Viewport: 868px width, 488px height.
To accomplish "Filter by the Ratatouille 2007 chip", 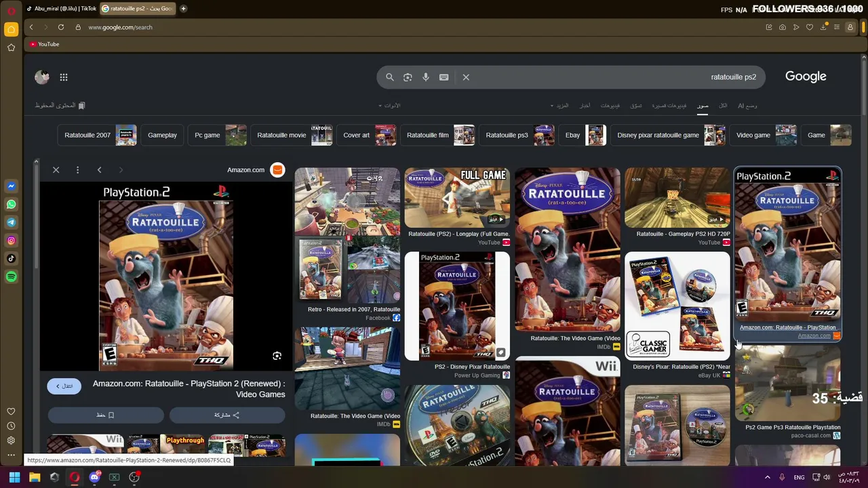I will click(x=98, y=135).
